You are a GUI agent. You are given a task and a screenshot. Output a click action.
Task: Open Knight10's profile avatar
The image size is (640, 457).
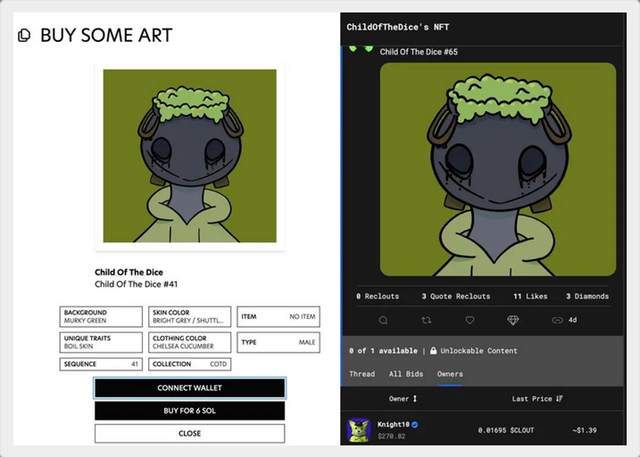click(358, 430)
